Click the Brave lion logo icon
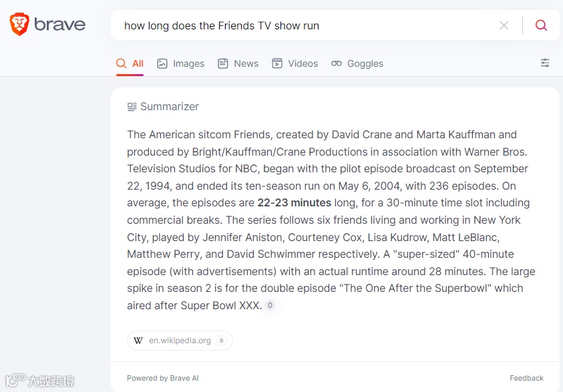The image size is (563, 392). coord(19,25)
